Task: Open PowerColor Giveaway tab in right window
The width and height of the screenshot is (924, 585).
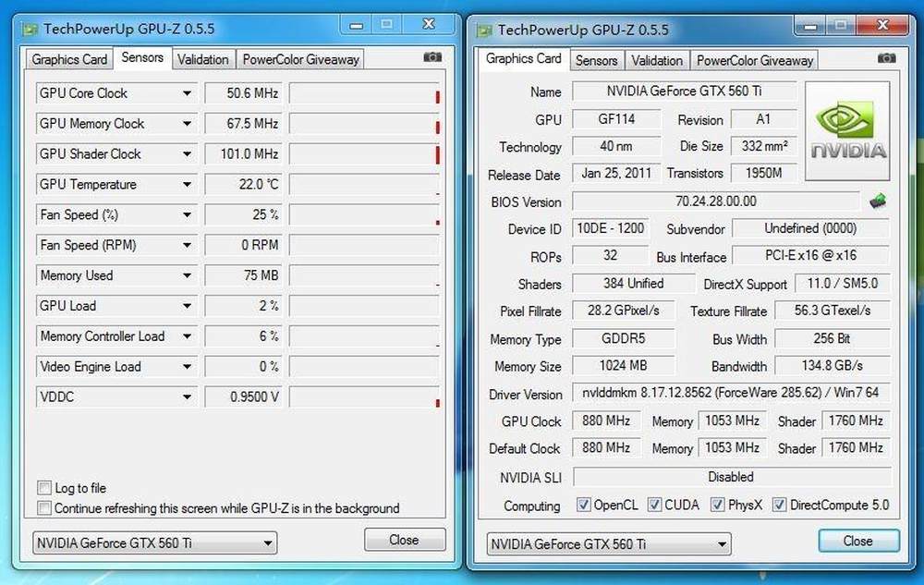Action: [755, 61]
